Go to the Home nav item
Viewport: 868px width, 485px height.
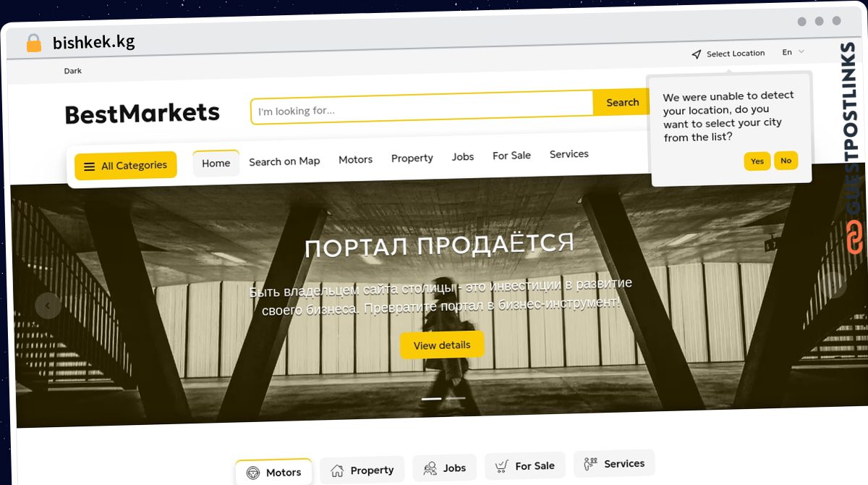pos(216,164)
